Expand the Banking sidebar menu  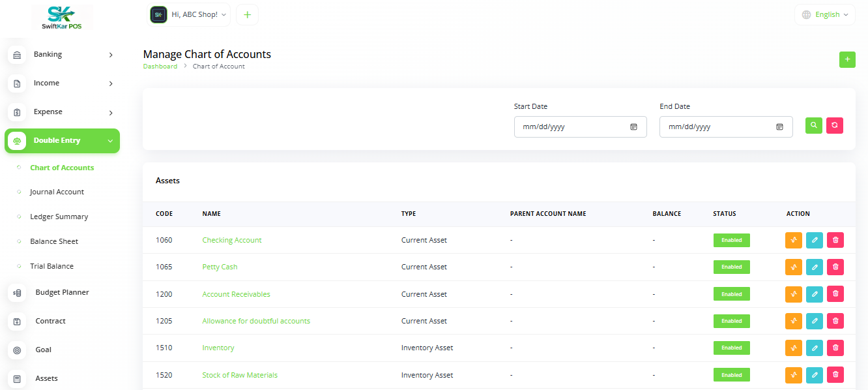pos(62,55)
